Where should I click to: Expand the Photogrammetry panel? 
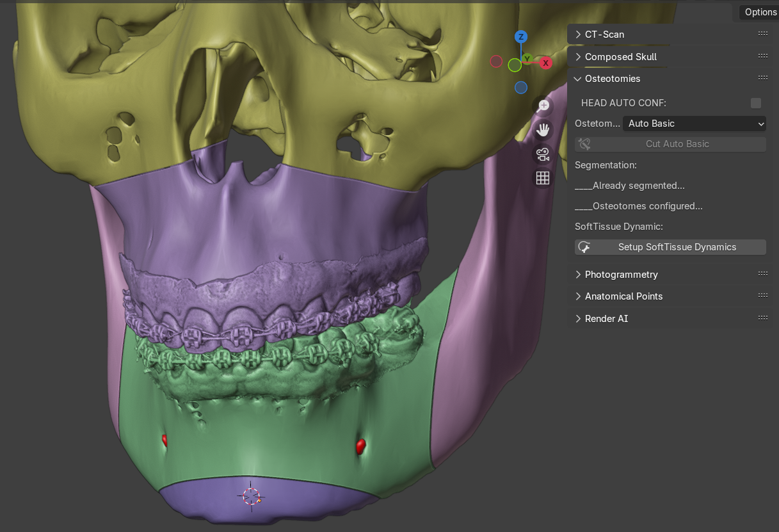coord(578,274)
